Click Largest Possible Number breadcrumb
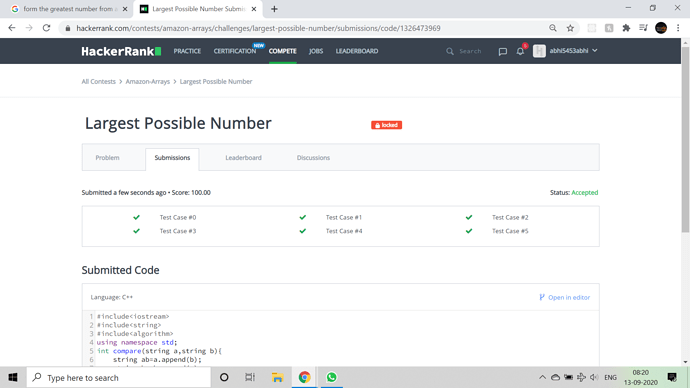 click(216, 81)
